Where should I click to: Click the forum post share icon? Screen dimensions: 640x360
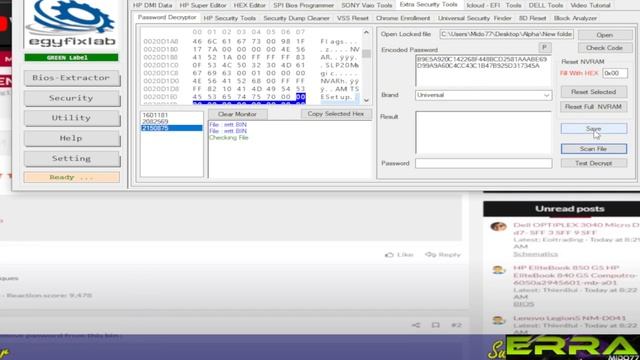click(x=416, y=325)
